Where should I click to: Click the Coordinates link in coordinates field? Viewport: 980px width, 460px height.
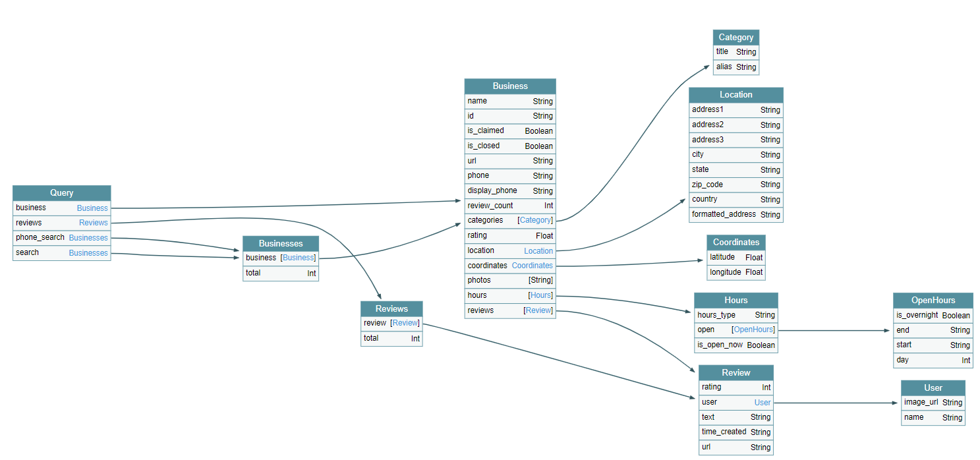pos(532,265)
